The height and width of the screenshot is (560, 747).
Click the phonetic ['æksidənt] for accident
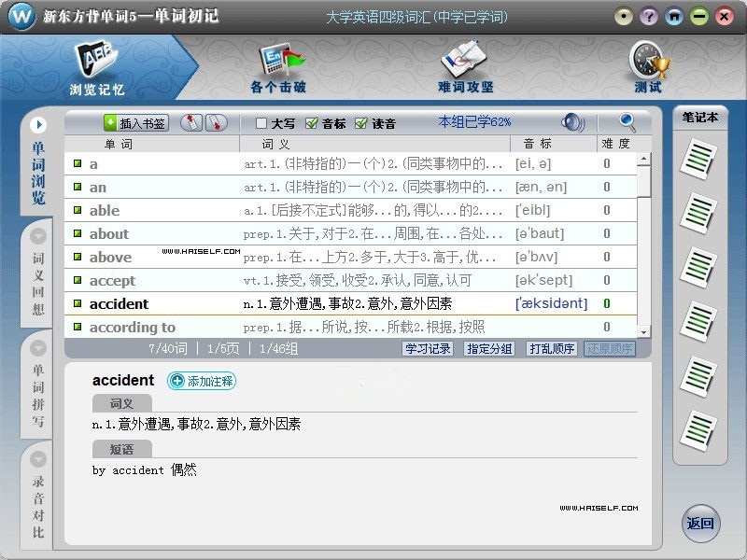(551, 303)
